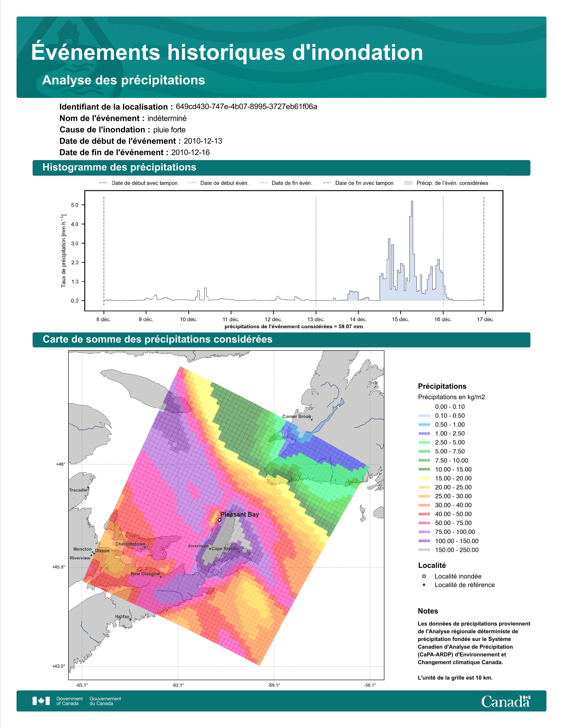Click the 5.0 y-axis tick label
The image size is (563, 728).
(x=75, y=205)
